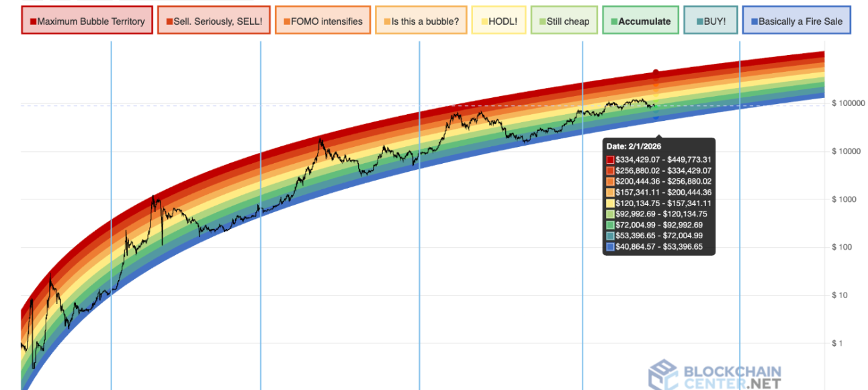The height and width of the screenshot is (390, 868).
Task: Toggle the Maximum Bubble Territory legend band
Action: (87, 21)
